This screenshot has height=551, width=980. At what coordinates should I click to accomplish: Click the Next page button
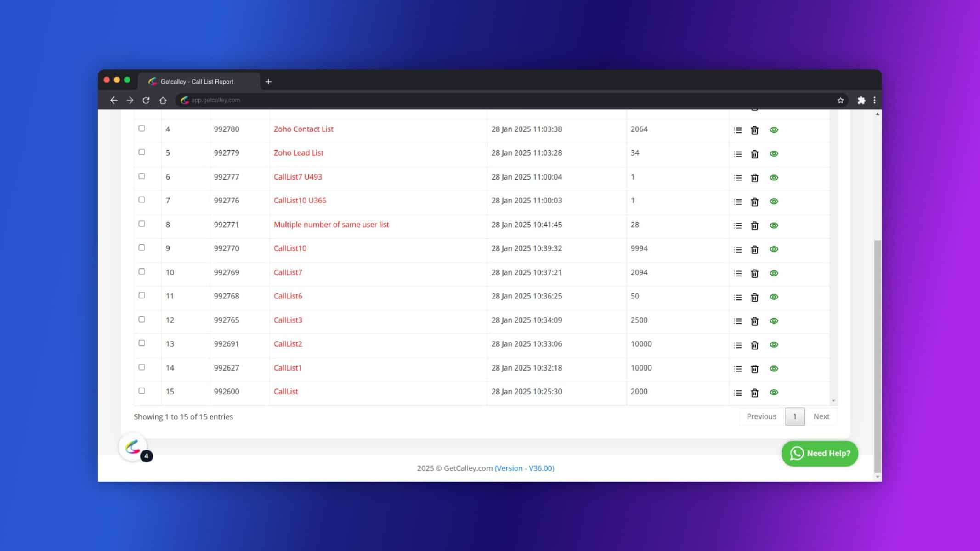pos(822,416)
